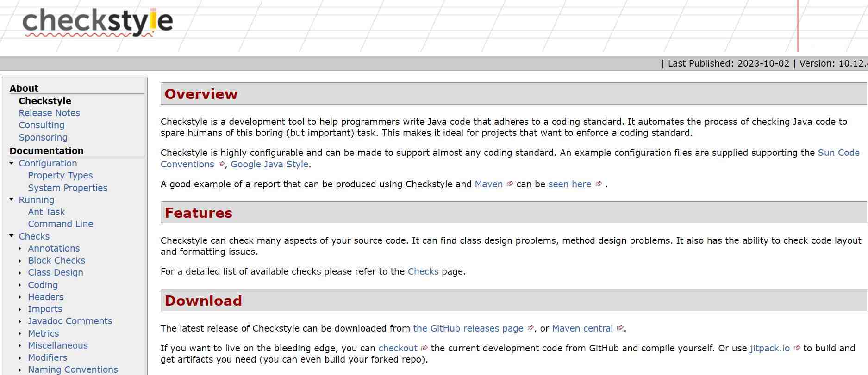Collapse the Running section arrow
Image resolution: width=868 pixels, height=375 pixels.
(12, 200)
